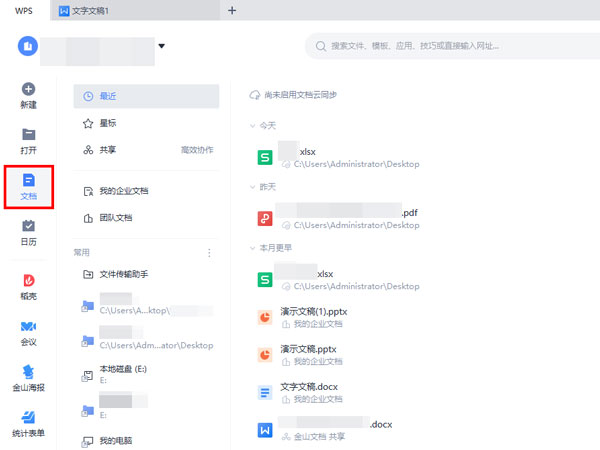Open the 日历 calendar icon
Image resolution: width=600 pixels, height=450 pixels.
coord(28,226)
